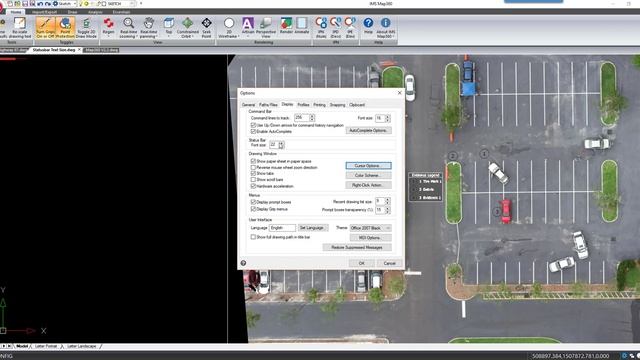Click Right-Click Action button
Image resolution: width=640 pixels, height=360 pixels.
coord(369,185)
